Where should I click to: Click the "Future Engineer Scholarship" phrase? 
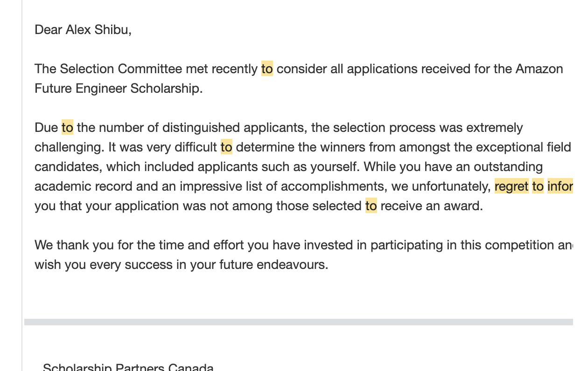click(x=118, y=89)
